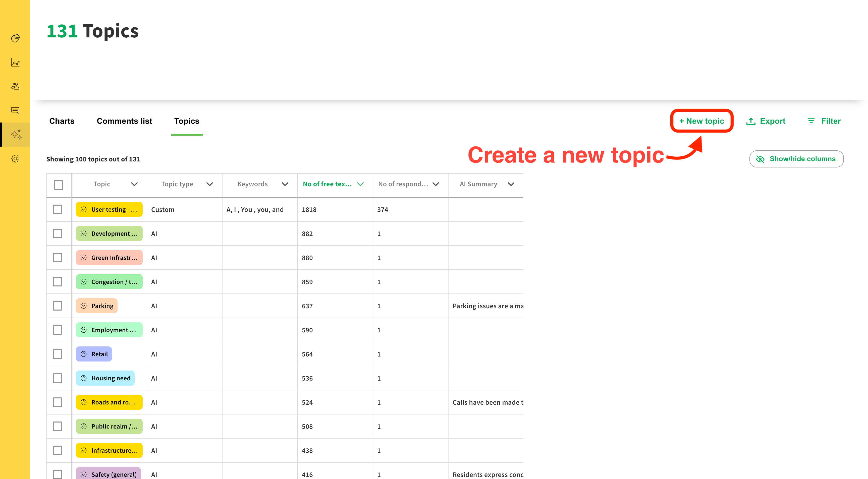Select the AI sparkles sidebar icon

(x=16, y=134)
